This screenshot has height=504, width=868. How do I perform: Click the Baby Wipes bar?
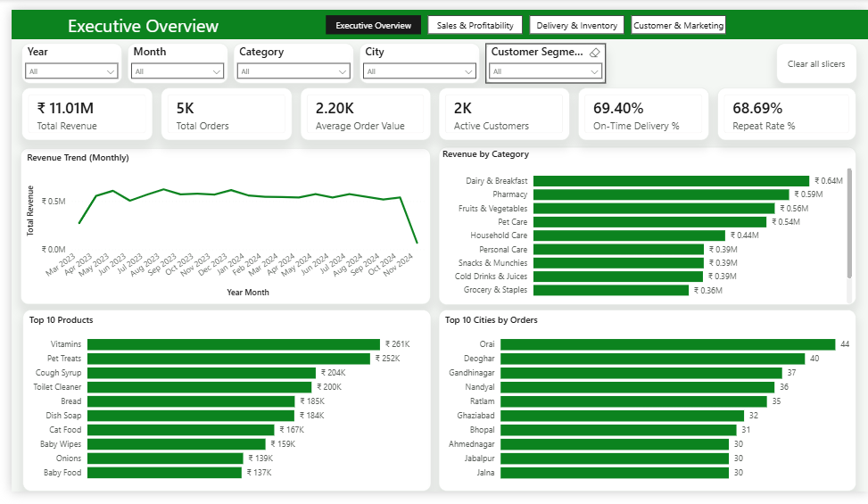click(x=176, y=444)
